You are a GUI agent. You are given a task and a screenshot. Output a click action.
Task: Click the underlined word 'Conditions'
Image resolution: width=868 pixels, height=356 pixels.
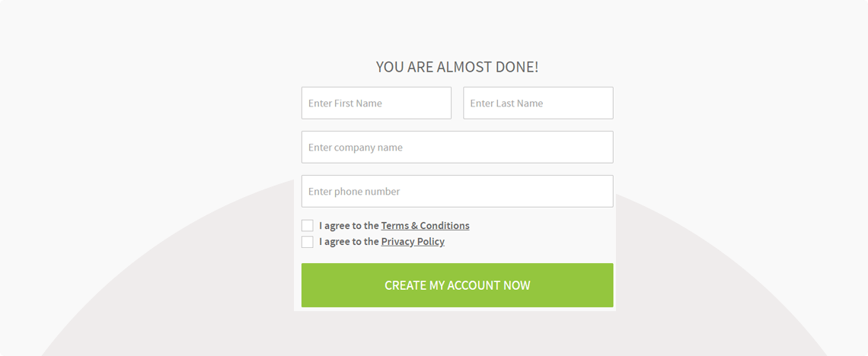pos(445,225)
